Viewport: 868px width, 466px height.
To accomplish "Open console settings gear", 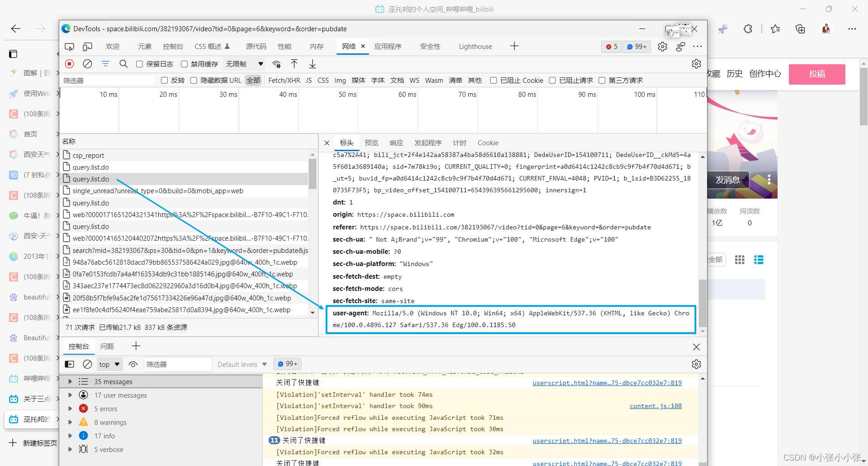I will tap(696, 364).
